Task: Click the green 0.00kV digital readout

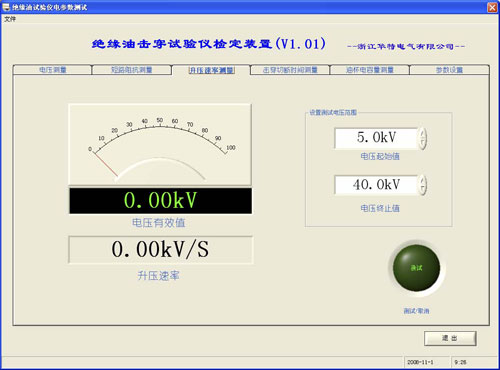Action: coord(160,201)
